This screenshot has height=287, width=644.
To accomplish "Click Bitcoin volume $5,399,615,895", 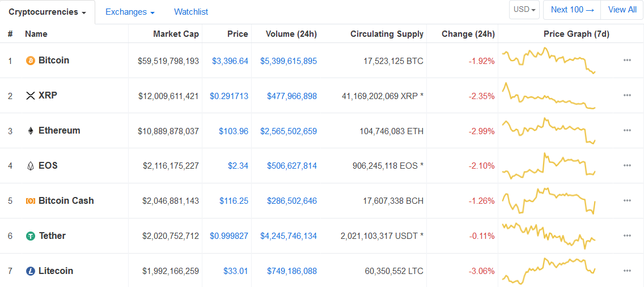I will tap(289, 61).
